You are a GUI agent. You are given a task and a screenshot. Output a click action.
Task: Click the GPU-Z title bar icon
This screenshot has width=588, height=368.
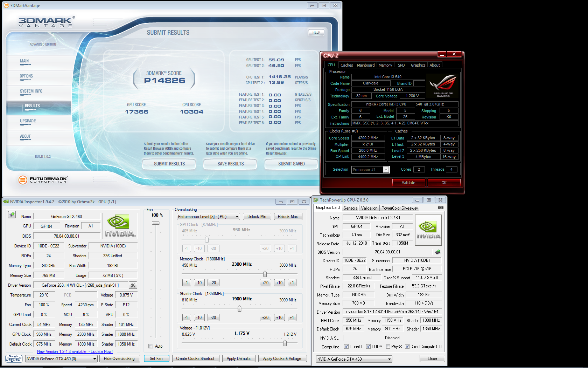click(316, 200)
